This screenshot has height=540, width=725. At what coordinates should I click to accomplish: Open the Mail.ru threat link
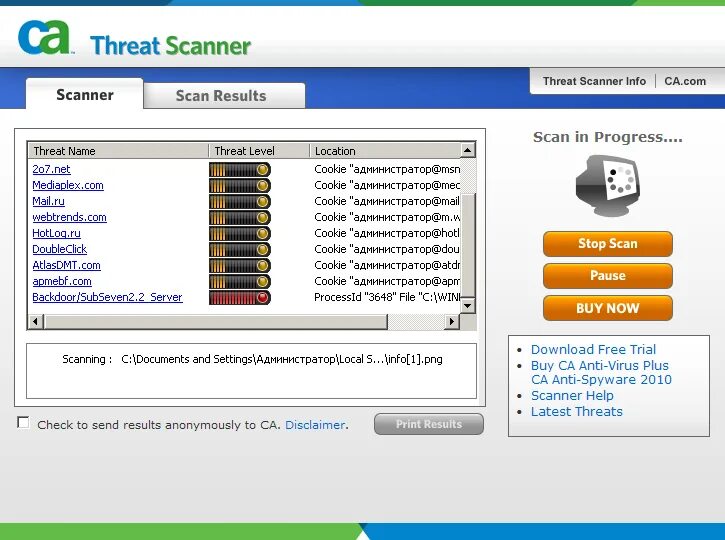(x=49, y=201)
